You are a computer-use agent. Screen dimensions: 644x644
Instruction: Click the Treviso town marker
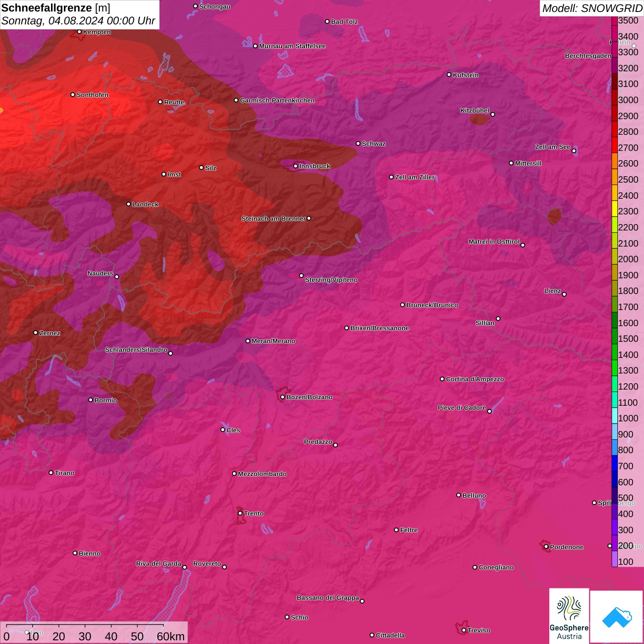point(464,630)
